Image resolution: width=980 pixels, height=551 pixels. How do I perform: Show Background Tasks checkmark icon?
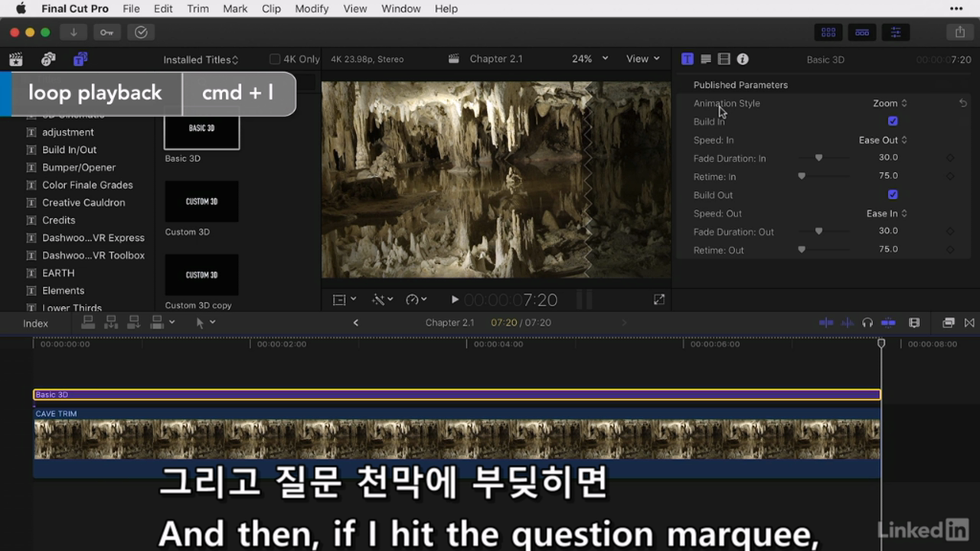(x=141, y=32)
